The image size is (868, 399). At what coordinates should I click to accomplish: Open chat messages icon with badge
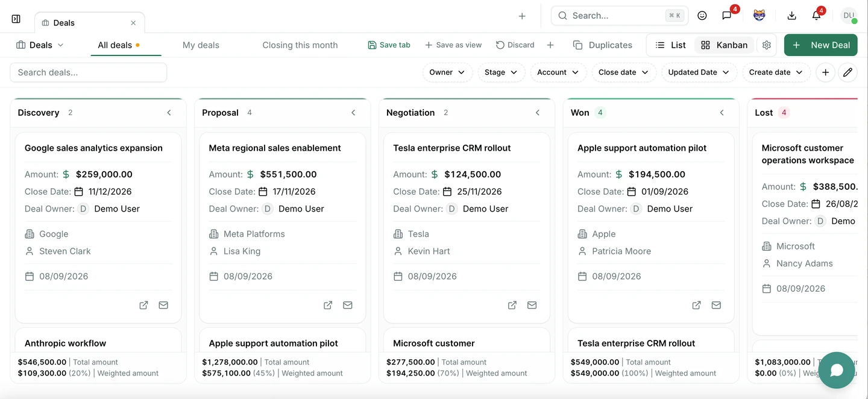pos(727,16)
